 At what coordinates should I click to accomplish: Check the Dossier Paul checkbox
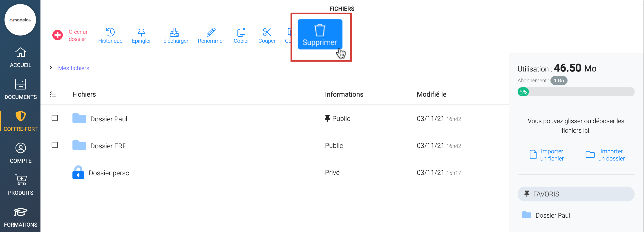[x=54, y=118]
